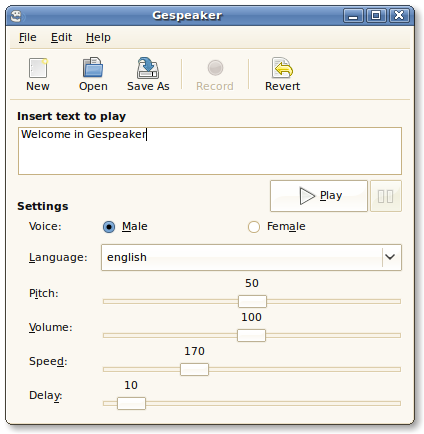
Task: Click the Gespeaker app icon in title bar
Action: click(x=16, y=16)
